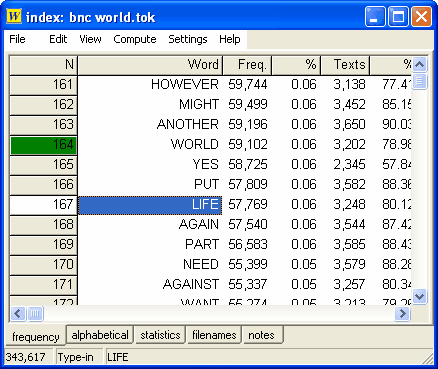Image resolution: width=438 pixels, height=369 pixels.
Task: Click texts value 3,585
Action: pos(349,244)
